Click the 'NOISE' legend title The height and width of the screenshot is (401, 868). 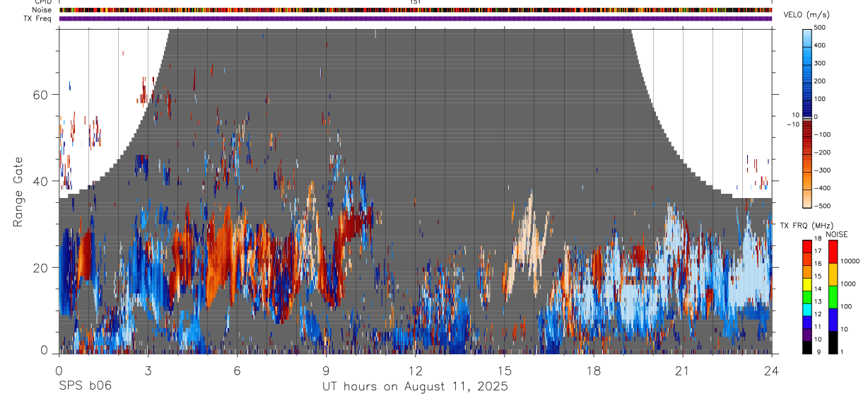[837, 234]
